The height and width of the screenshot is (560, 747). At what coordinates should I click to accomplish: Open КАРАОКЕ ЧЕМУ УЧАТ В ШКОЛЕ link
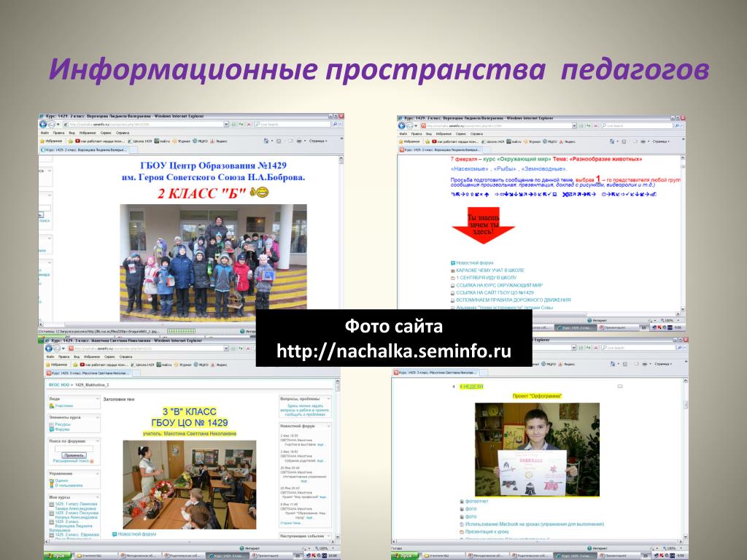coord(490,270)
